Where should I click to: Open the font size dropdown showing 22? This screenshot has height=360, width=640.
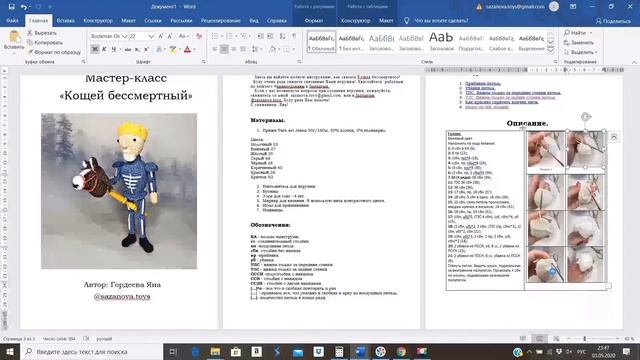pos(151,36)
